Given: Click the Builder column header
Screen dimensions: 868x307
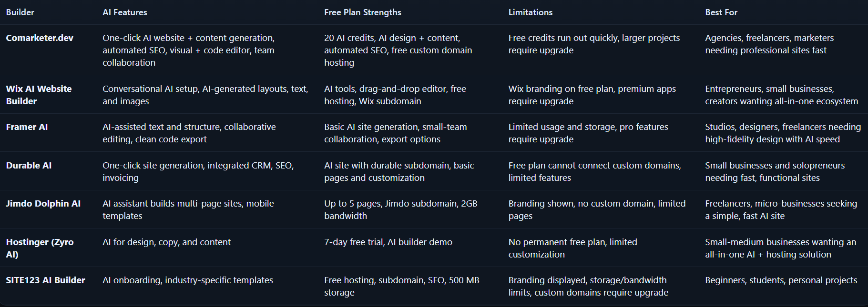Looking at the screenshot, I should click(20, 12).
